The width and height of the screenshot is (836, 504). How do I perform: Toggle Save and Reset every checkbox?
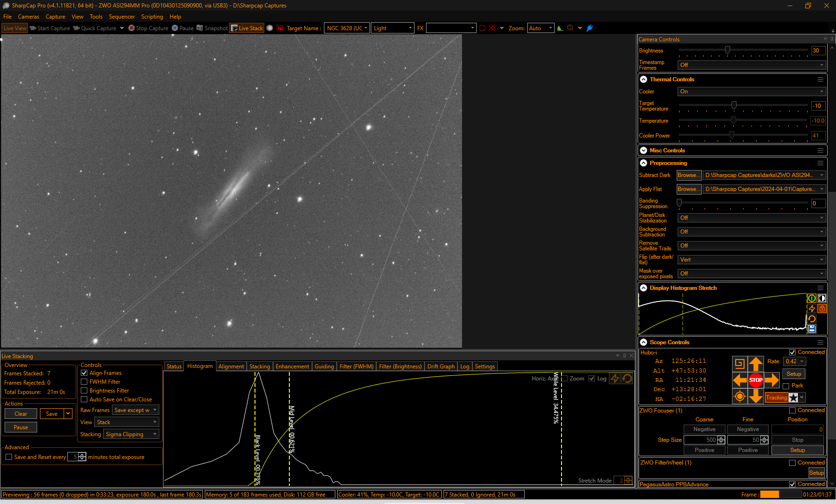(9, 457)
